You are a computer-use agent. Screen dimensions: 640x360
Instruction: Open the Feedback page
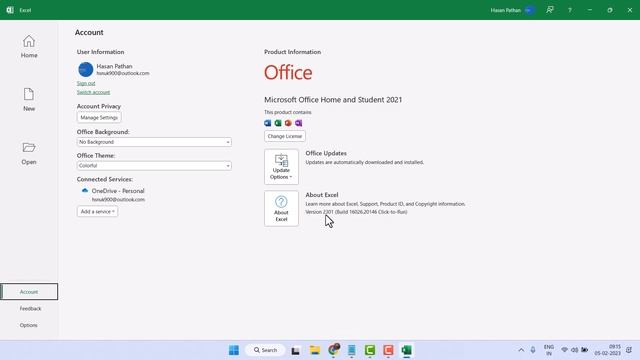click(30, 309)
